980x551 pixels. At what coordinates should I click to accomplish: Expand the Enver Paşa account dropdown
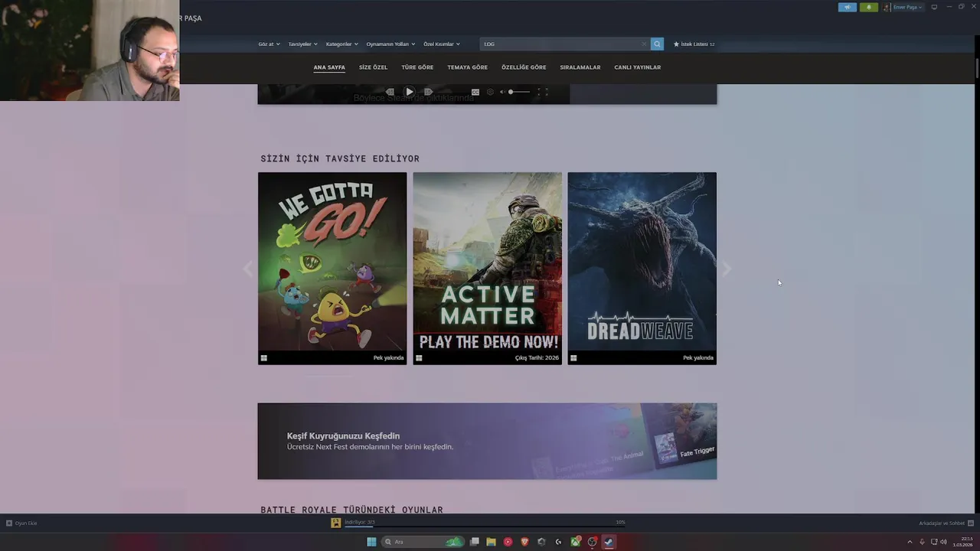908,7
